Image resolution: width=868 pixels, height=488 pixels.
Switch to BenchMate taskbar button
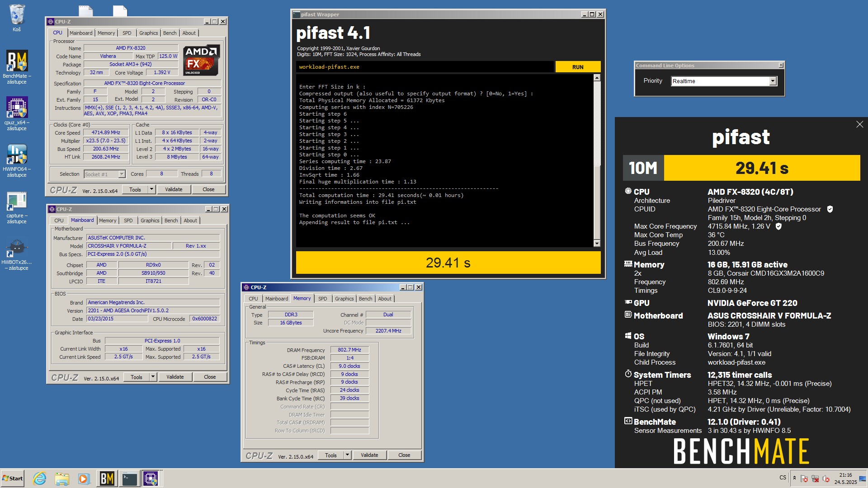pyautogui.click(x=107, y=479)
